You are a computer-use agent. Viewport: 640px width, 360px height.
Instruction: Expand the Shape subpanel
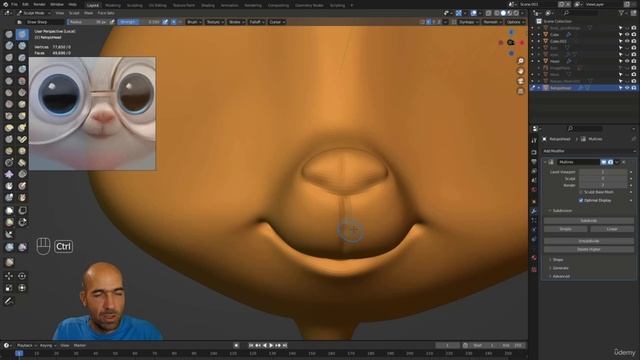tap(558, 260)
